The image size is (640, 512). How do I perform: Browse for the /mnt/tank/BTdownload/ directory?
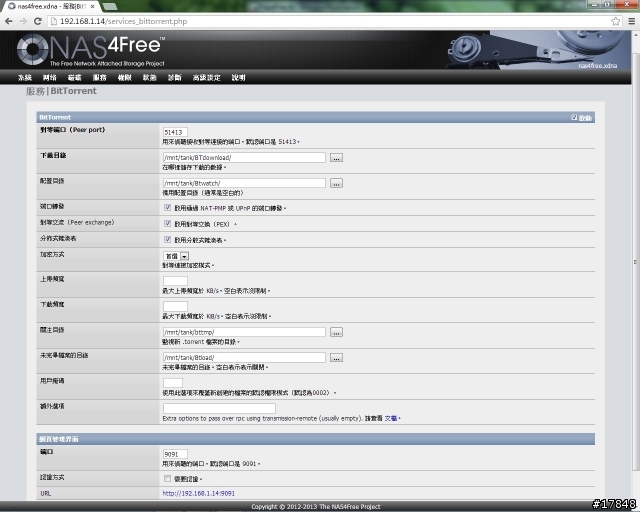336,158
